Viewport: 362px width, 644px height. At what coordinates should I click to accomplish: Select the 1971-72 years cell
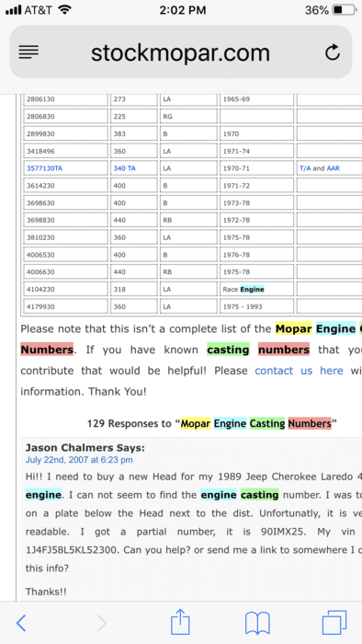point(256,186)
